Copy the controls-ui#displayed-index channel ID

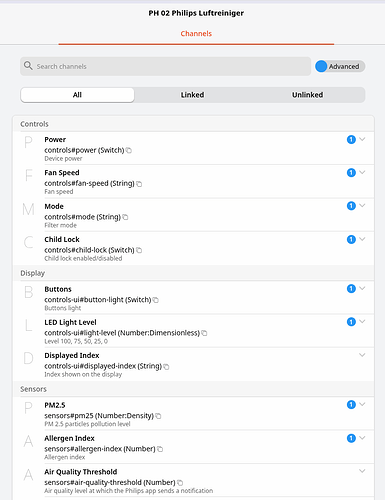coord(166,366)
